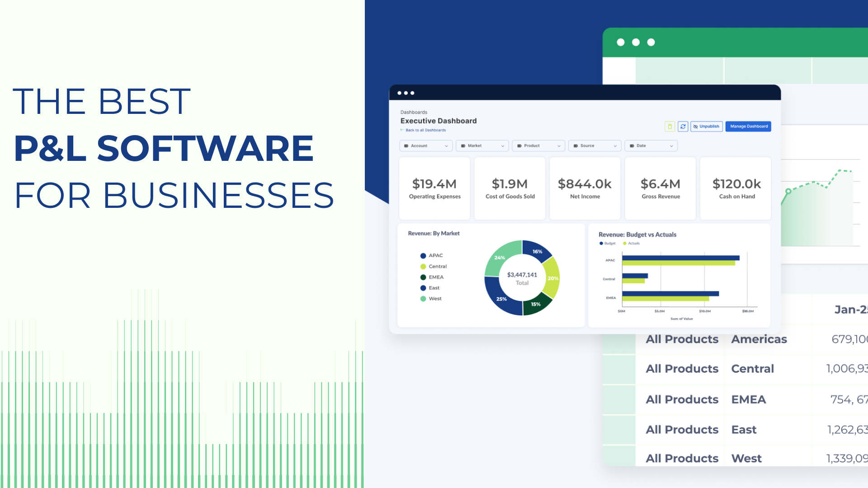Click the eye-slash icon on Unpublish
868x488 pixels.
(696, 127)
